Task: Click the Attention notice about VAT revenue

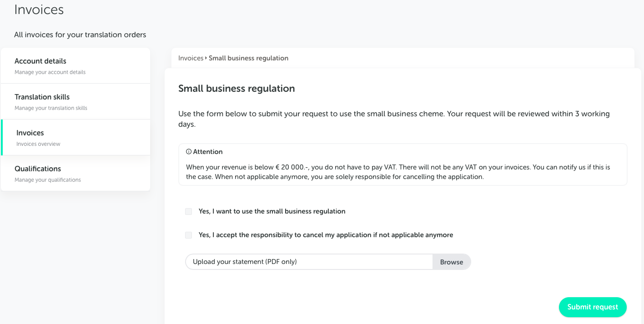Action: [402, 164]
